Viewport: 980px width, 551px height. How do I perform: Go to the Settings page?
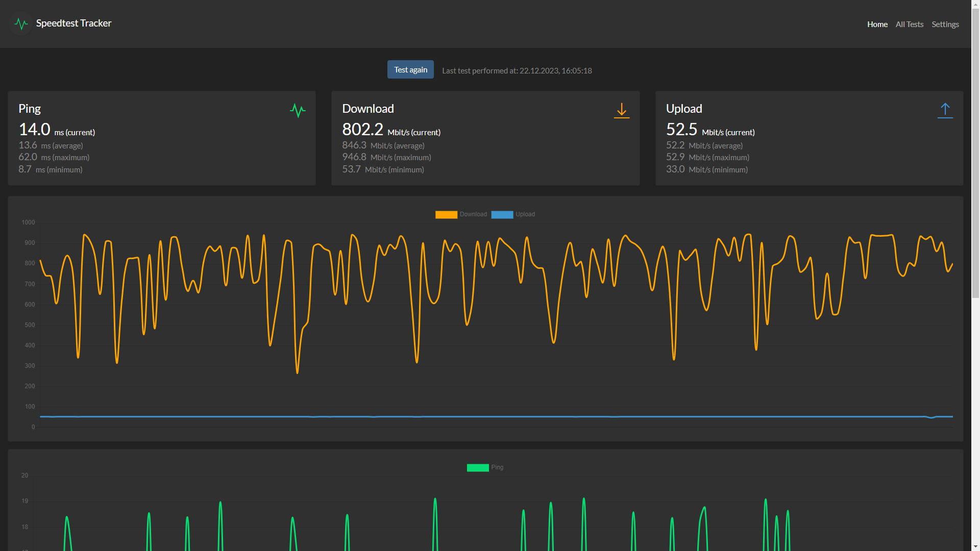coord(945,24)
